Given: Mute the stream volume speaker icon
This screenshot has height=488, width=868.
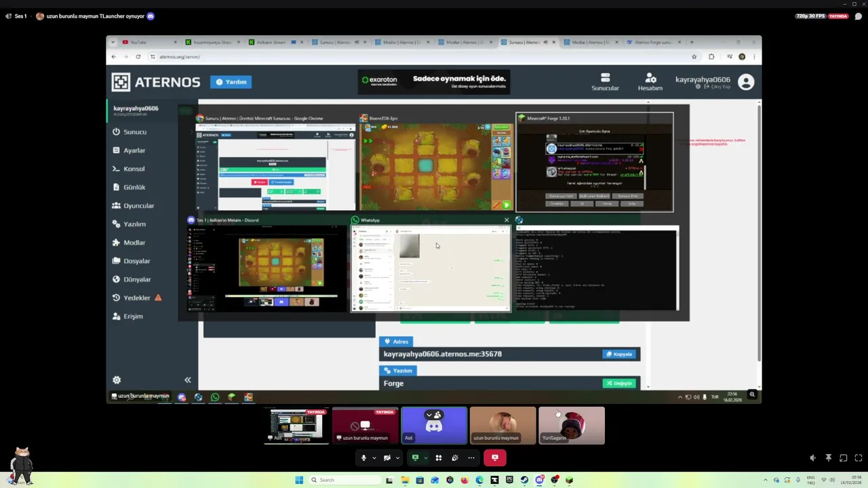Looking at the screenshot, I should click(x=813, y=458).
